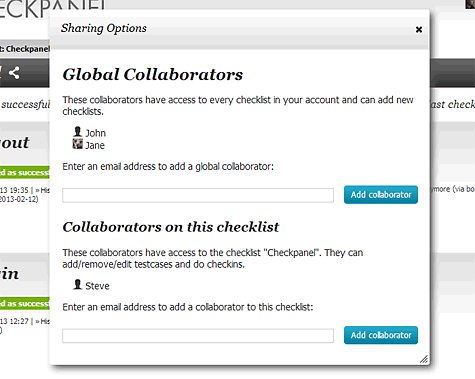Click the 'Enter an email address to add a global collaborator' label
Image resolution: width=475 pixels, height=379 pixels.
pos(168,166)
